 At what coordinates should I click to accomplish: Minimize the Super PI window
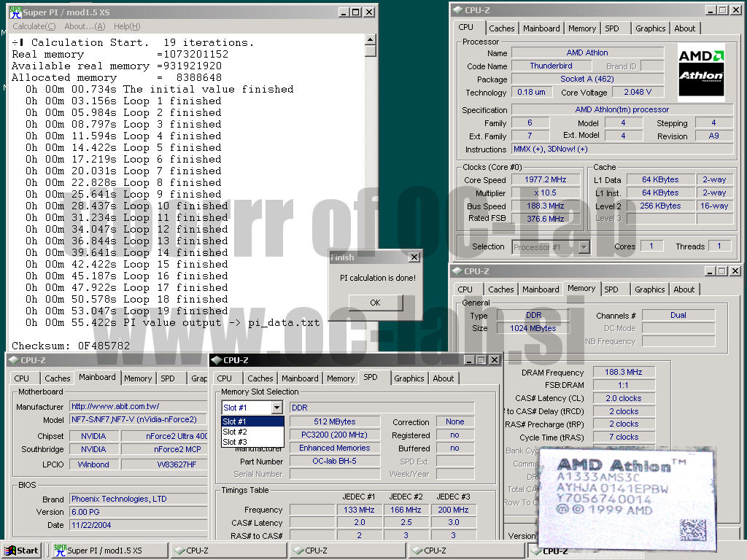click(344, 12)
